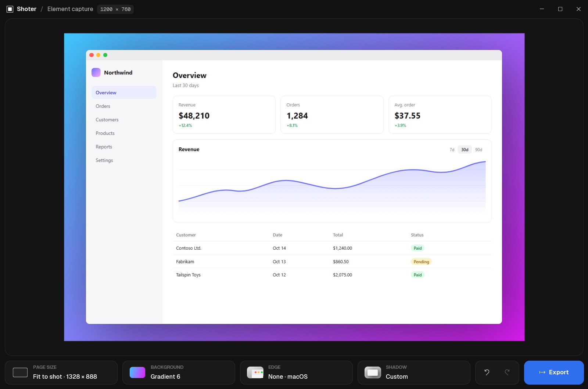Click the Contoso Ltd. customer cell

coord(189,248)
